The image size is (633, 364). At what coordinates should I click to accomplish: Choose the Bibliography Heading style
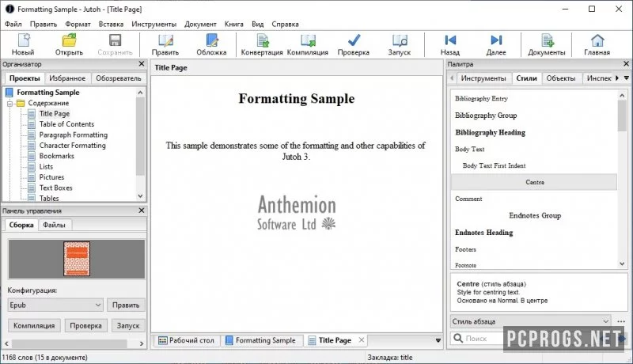point(490,132)
